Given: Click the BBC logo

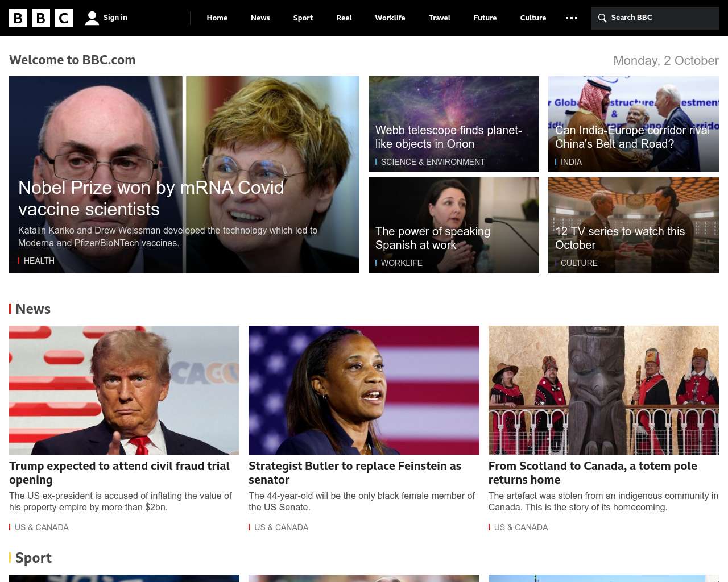Looking at the screenshot, I should pos(41,18).
